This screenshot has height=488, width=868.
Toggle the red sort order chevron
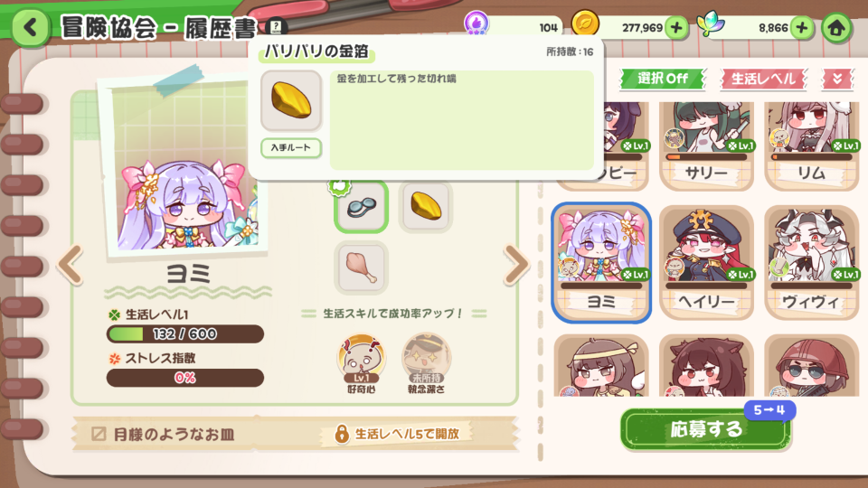(x=836, y=79)
